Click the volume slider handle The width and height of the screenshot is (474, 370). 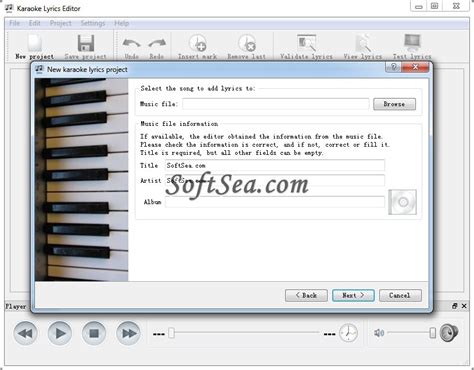coord(432,333)
